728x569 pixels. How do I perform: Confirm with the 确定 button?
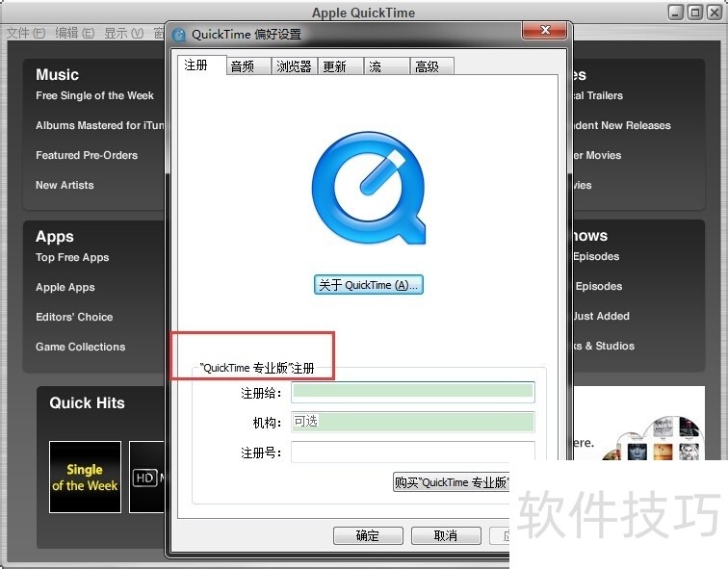click(x=368, y=535)
